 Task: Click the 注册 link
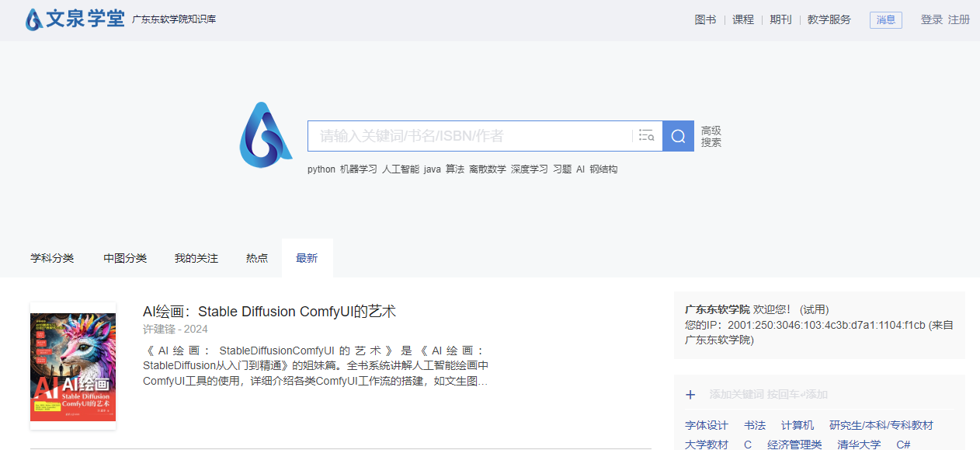point(959,19)
